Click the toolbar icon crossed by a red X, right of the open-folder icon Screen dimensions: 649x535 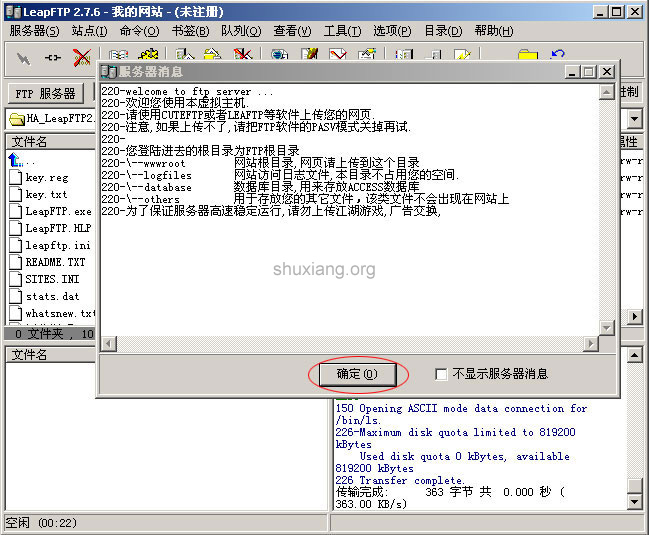tap(243, 54)
